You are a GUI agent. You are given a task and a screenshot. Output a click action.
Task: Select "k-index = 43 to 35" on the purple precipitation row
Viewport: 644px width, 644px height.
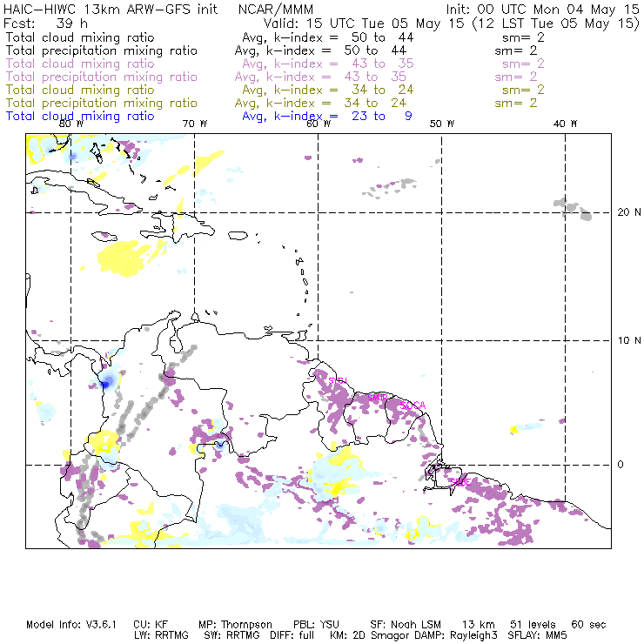336,77
